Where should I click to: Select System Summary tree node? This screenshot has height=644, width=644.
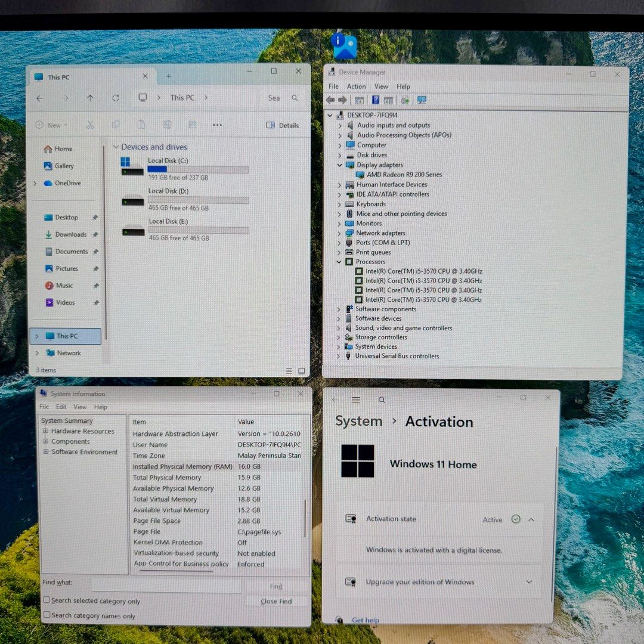point(67,420)
